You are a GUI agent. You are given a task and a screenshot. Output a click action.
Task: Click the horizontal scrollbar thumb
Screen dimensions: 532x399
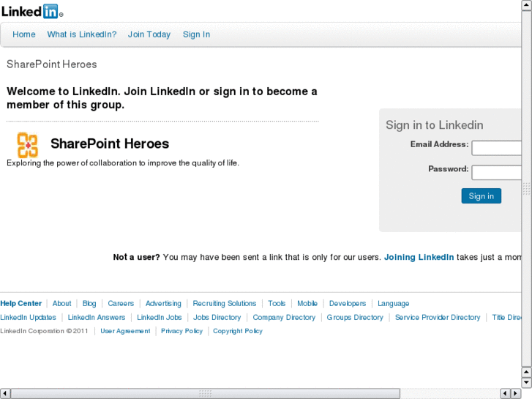tap(206, 393)
